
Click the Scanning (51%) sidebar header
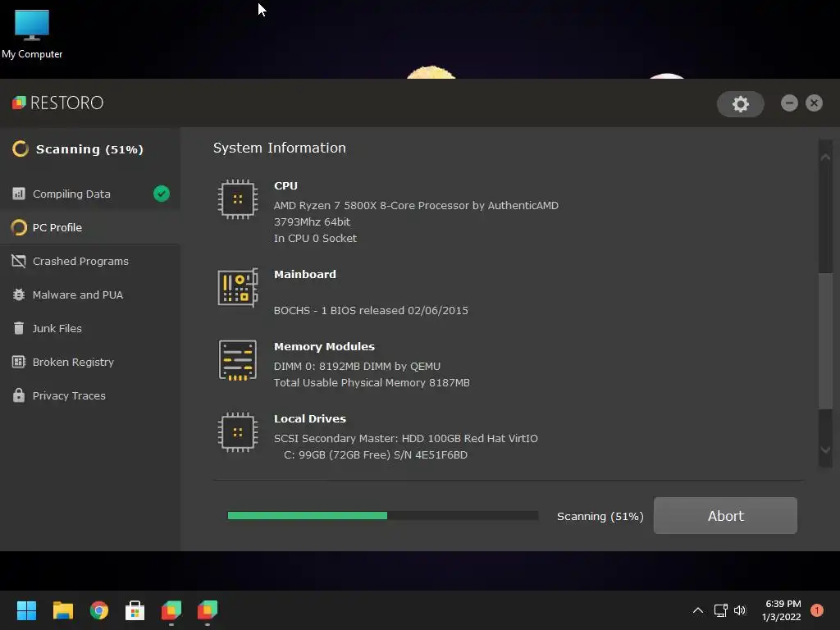(x=90, y=149)
